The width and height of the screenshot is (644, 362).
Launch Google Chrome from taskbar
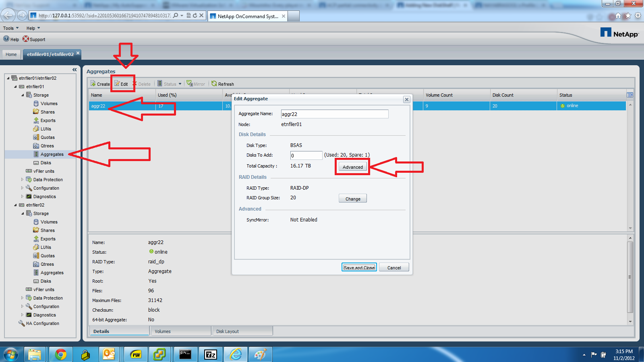coord(61,354)
